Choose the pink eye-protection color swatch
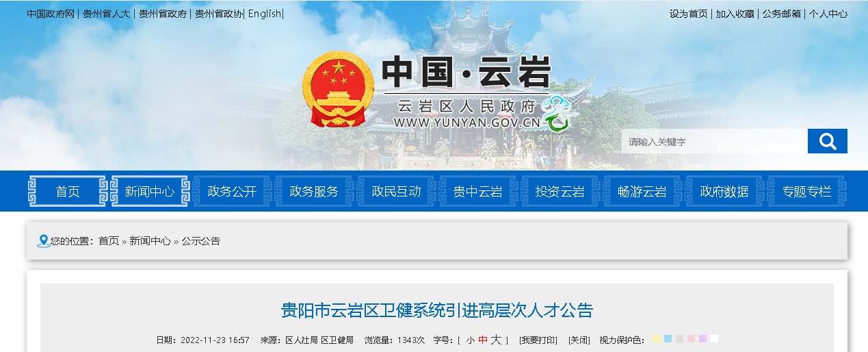Screen dimensions: 868x352 [x=691, y=339]
